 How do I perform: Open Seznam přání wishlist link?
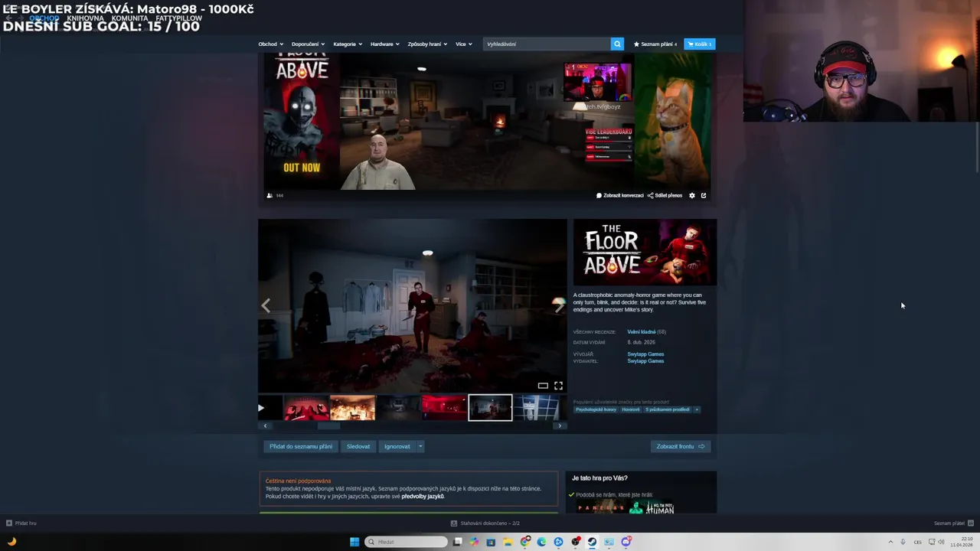tap(655, 44)
